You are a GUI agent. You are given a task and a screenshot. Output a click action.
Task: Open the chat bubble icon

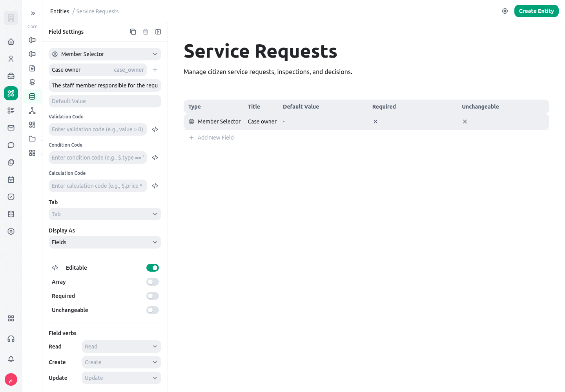11,145
